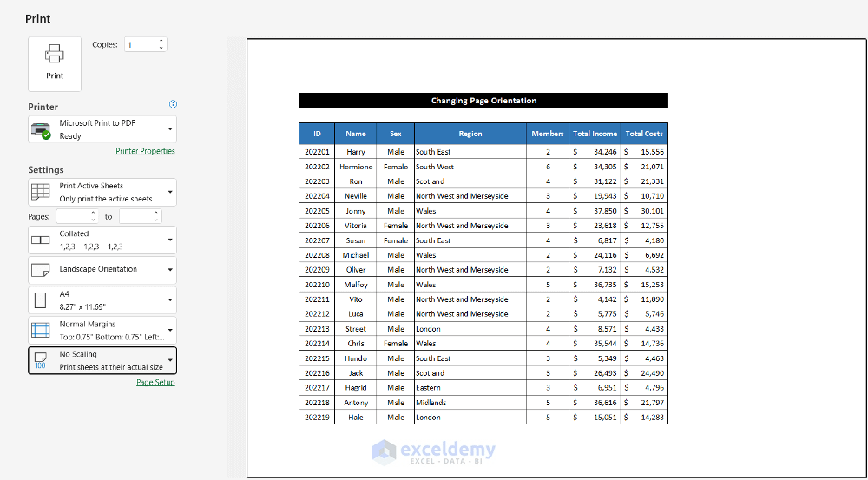Click the Changing Page Orientation title
868x480 pixels.
pyautogui.click(x=483, y=100)
